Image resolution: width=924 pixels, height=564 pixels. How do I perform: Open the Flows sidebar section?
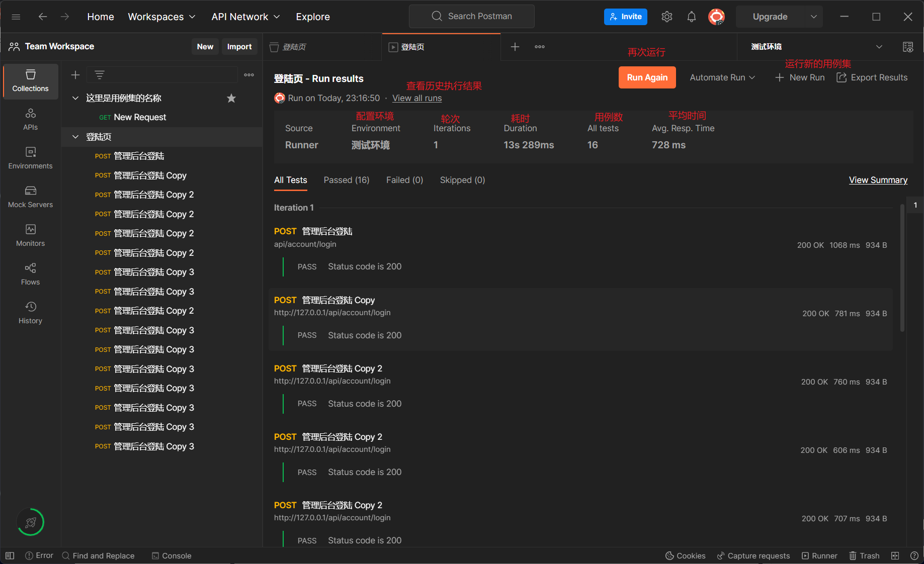tap(30, 274)
